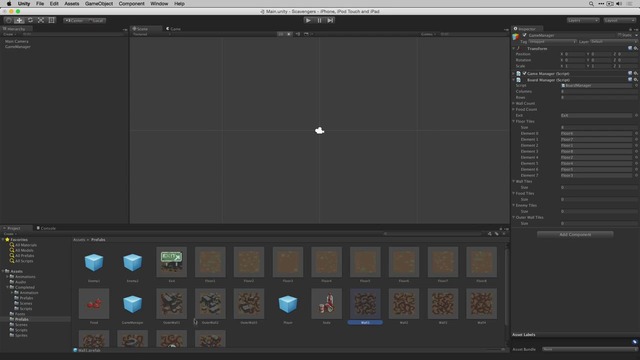Screen dimensions: 640x360
Task: Select the Rect transform tool
Action: [51, 20]
